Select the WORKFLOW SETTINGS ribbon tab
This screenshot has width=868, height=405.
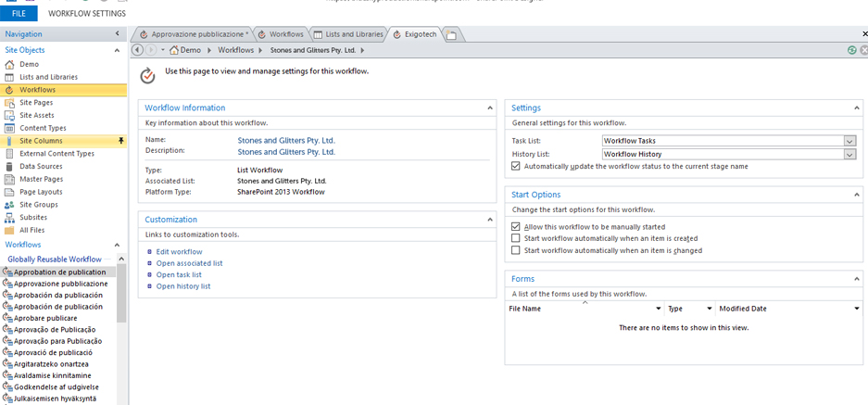pos(87,13)
